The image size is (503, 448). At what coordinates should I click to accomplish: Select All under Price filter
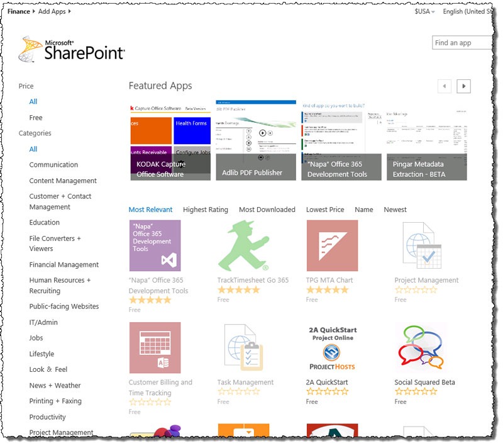pyautogui.click(x=33, y=101)
